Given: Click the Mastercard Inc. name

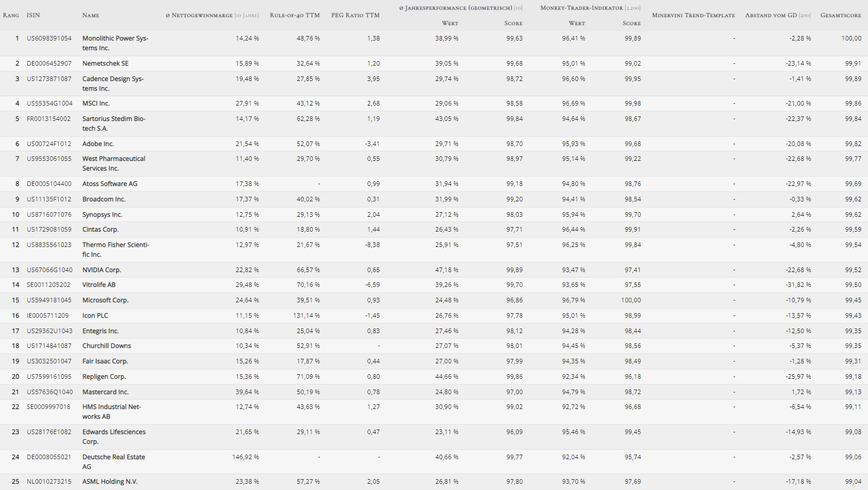Looking at the screenshot, I should point(106,392).
